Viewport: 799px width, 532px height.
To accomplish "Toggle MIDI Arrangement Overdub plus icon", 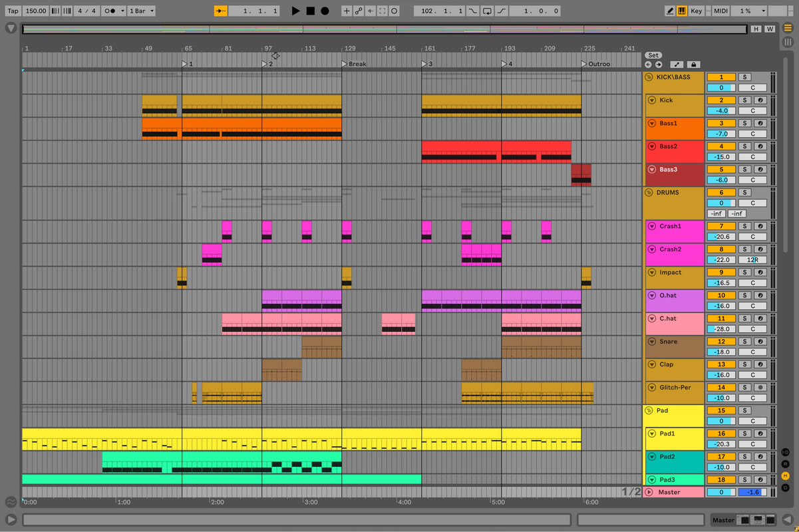I will [346, 11].
